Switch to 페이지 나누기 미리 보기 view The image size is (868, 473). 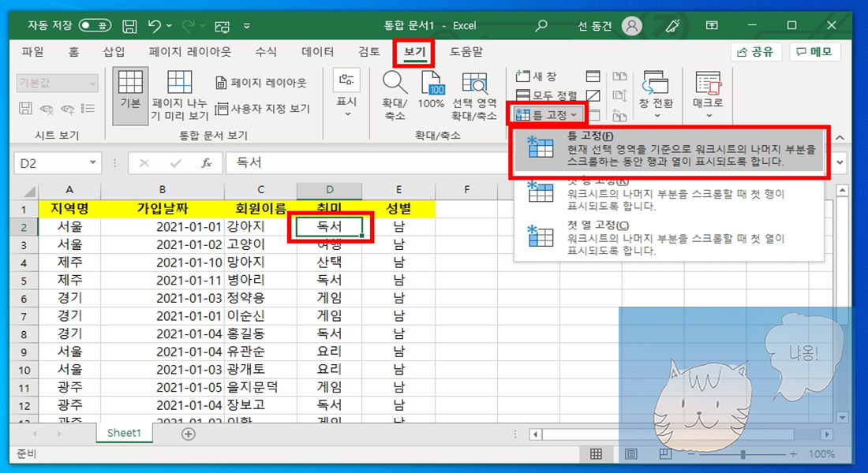[179, 95]
